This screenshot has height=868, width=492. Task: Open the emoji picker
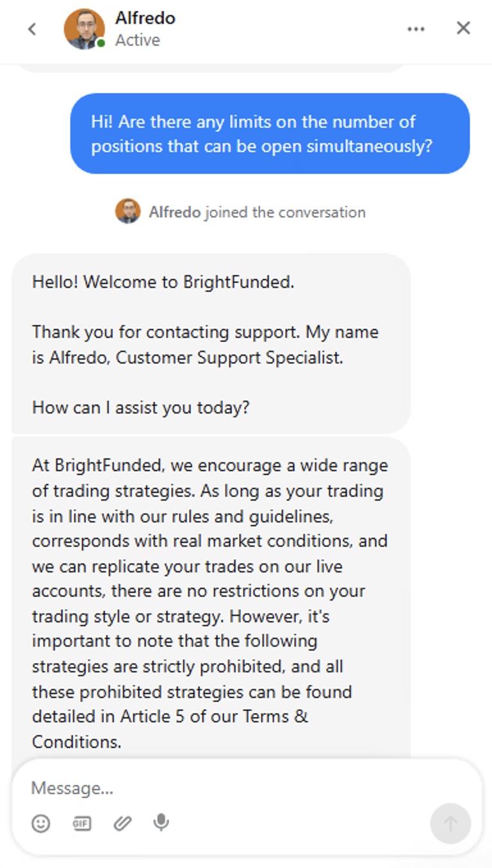[x=41, y=823]
